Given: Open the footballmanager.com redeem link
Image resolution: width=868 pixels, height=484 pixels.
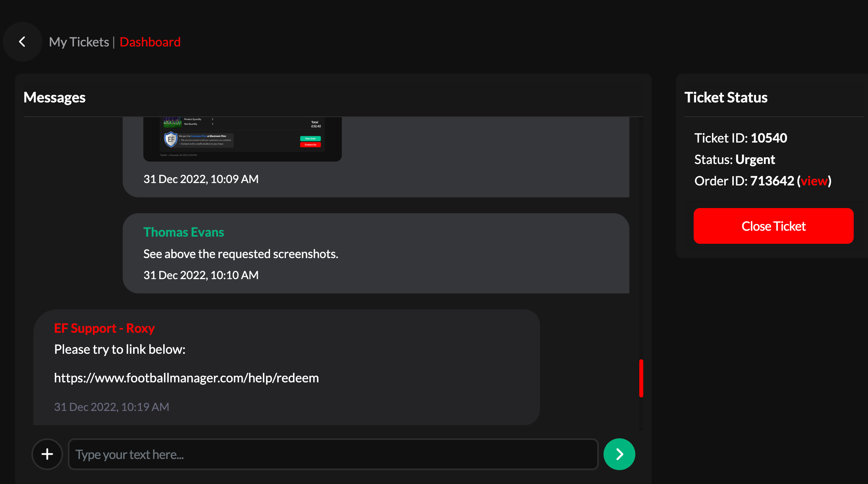Looking at the screenshot, I should [186, 377].
